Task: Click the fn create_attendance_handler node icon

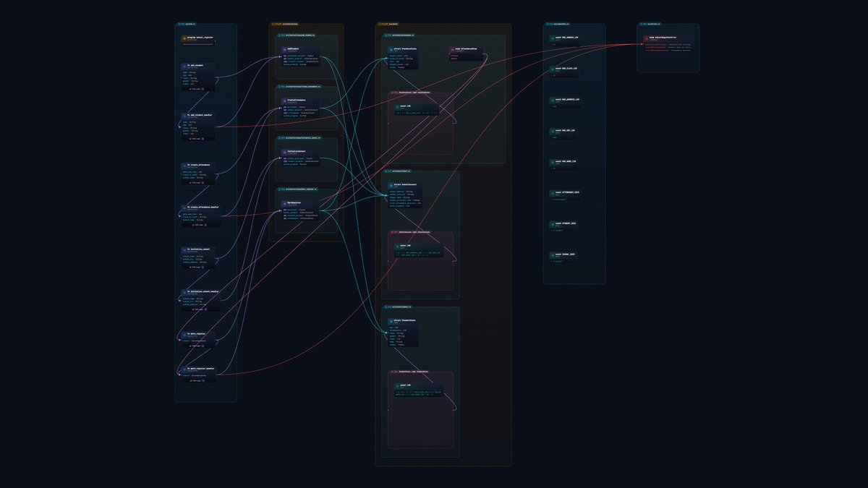Action: pyautogui.click(x=184, y=207)
